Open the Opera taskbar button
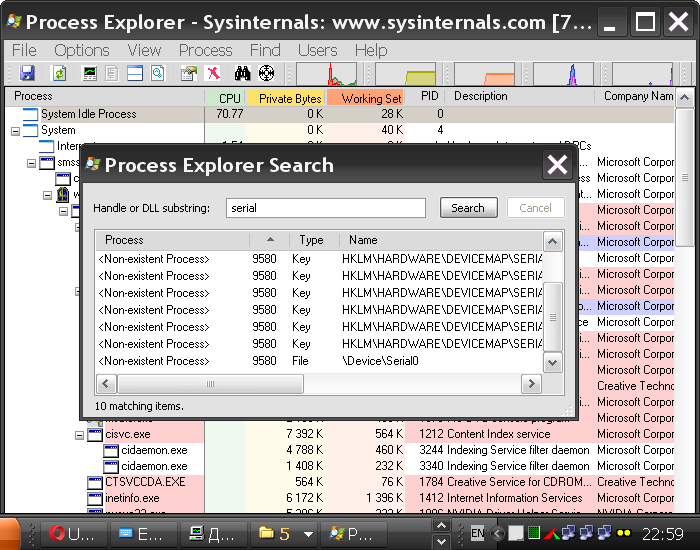700x550 pixels. [x=73, y=534]
